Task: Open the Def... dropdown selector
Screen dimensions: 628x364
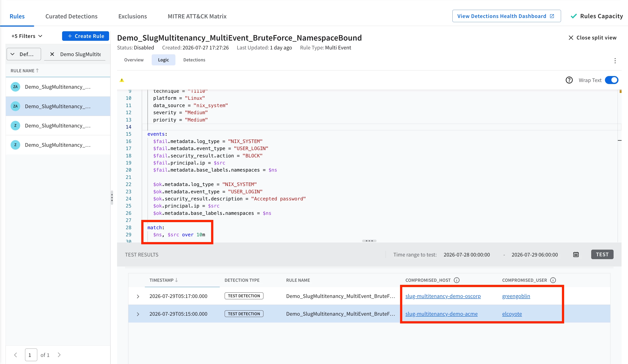Action: pyautogui.click(x=24, y=54)
